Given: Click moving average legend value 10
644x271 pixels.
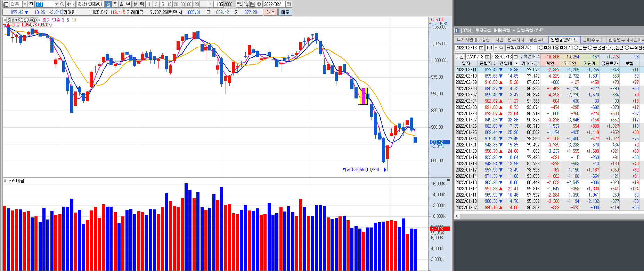Looking at the screenshot, I should click(74, 20).
